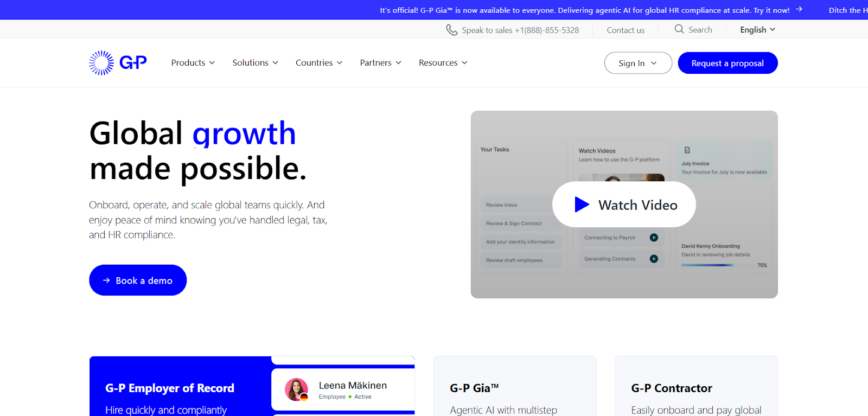This screenshot has width=868, height=416.
Task: Click the Review & Sign Contract task
Action: pyautogui.click(x=520, y=223)
